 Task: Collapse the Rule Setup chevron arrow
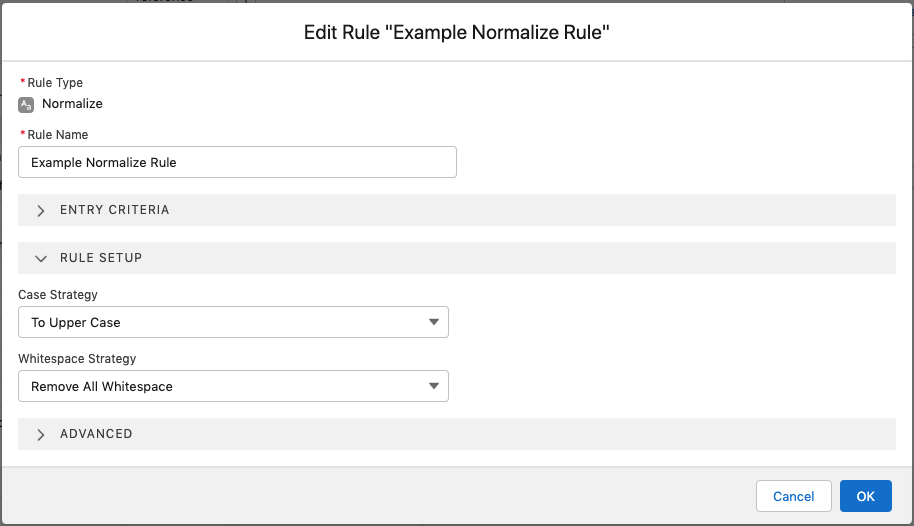41,258
